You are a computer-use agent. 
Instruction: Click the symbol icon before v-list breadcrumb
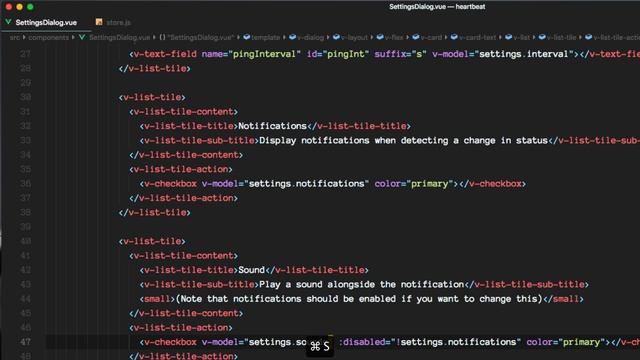tap(508, 37)
